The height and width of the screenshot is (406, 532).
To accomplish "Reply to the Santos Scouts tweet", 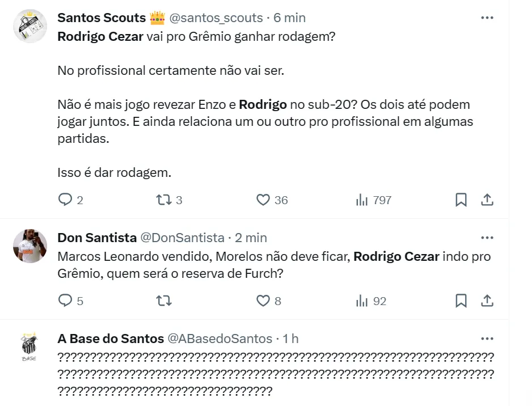I will [x=66, y=200].
